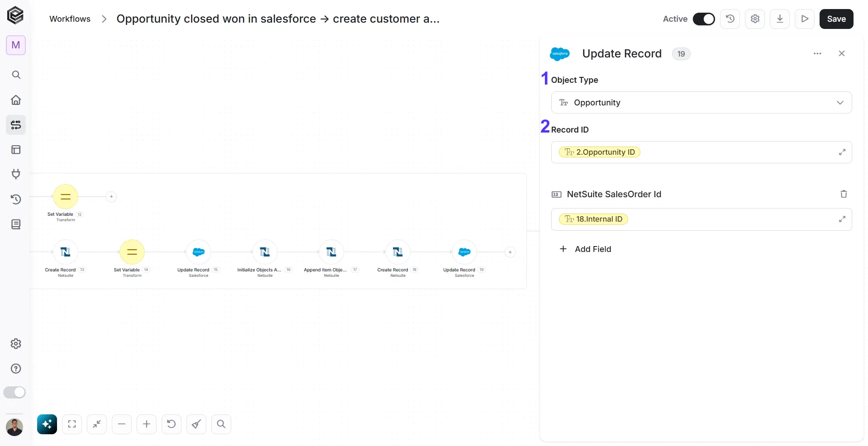868x446 pixels.
Task: Toggle the Active workflow switch
Action: 704,19
